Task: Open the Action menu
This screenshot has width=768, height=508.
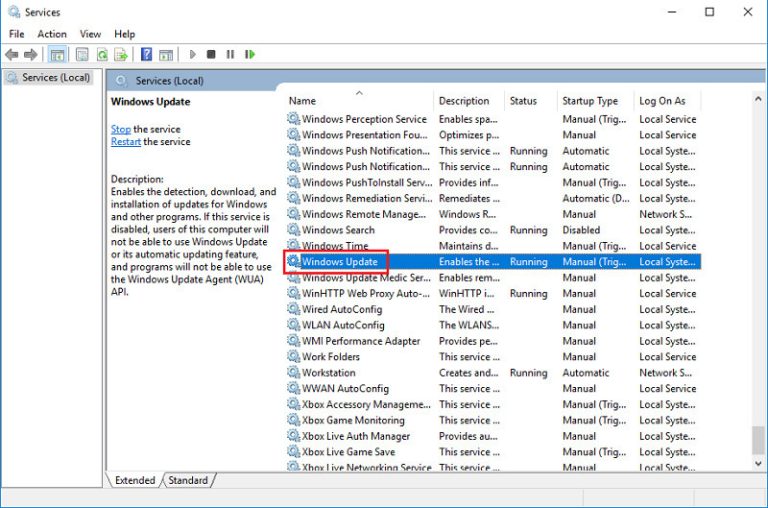Action: click(52, 34)
